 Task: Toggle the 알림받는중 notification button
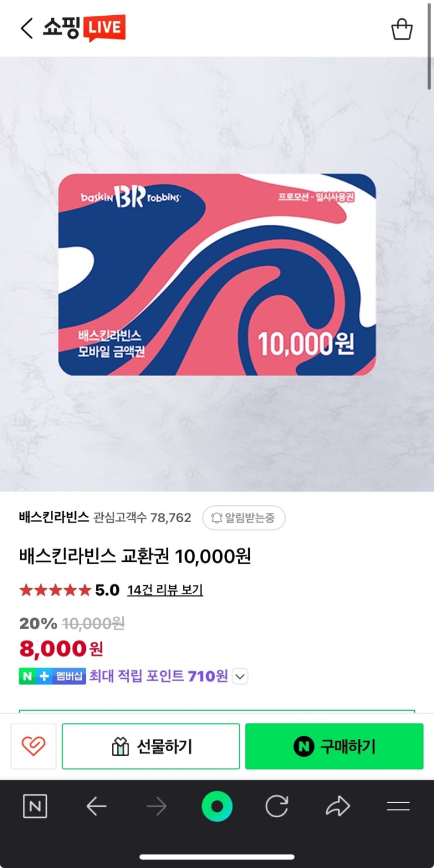[x=244, y=518]
